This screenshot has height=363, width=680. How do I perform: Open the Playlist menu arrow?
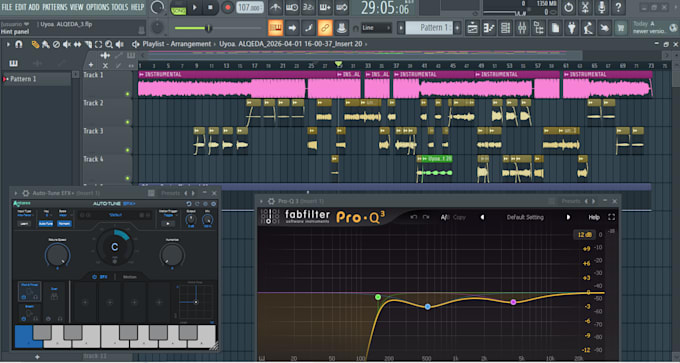(8, 44)
